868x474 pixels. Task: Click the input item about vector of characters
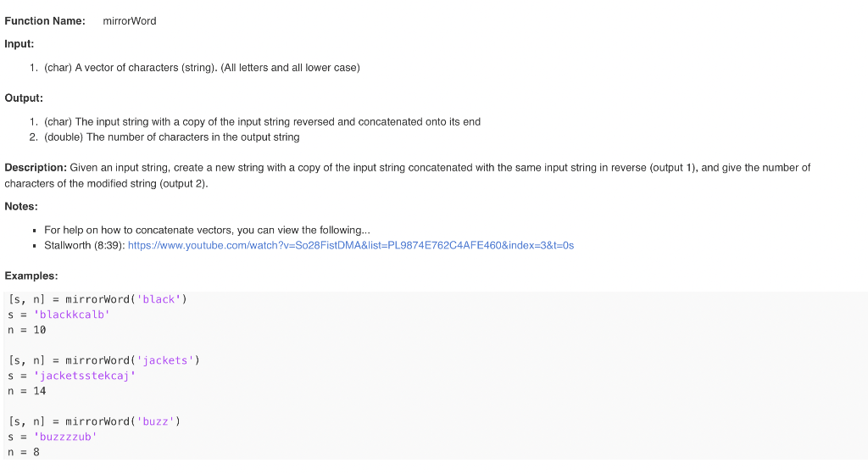(202, 68)
